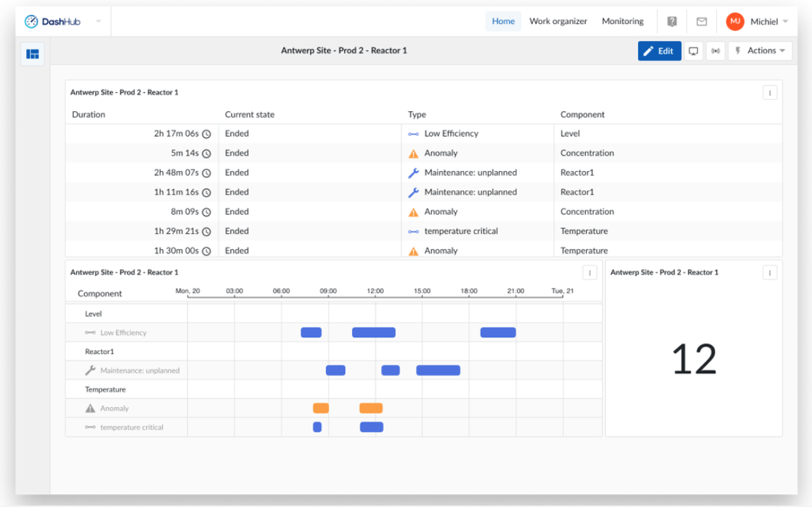Open the kebab menu of the count tile
This screenshot has height=507, width=812.
pyautogui.click(x=770, y=273)
